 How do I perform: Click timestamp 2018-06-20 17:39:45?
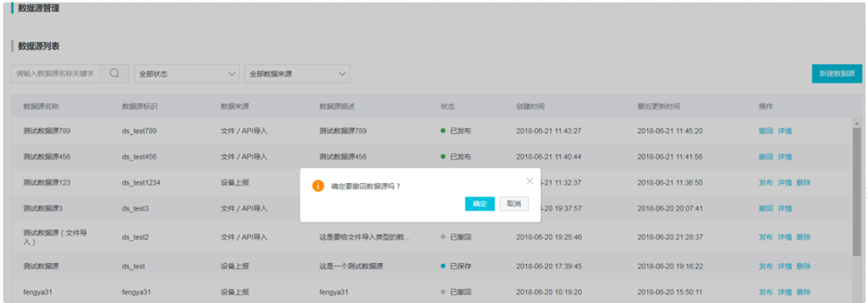(549, 266)
